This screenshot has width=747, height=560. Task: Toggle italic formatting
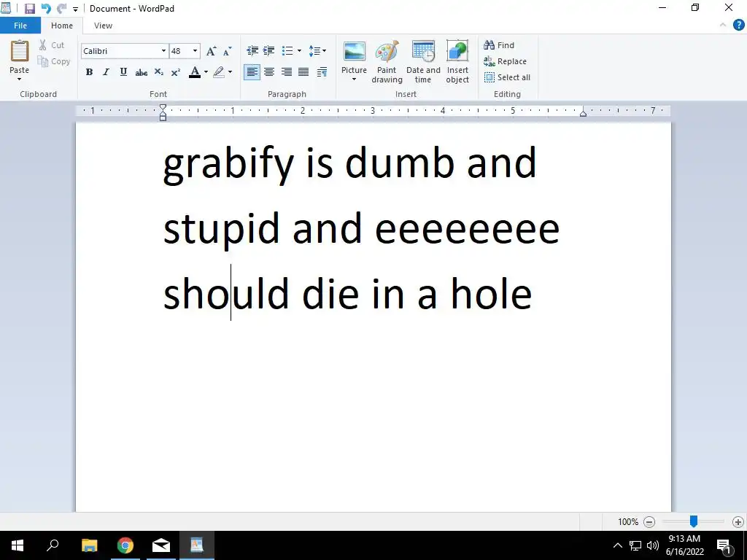click(106, 72)
